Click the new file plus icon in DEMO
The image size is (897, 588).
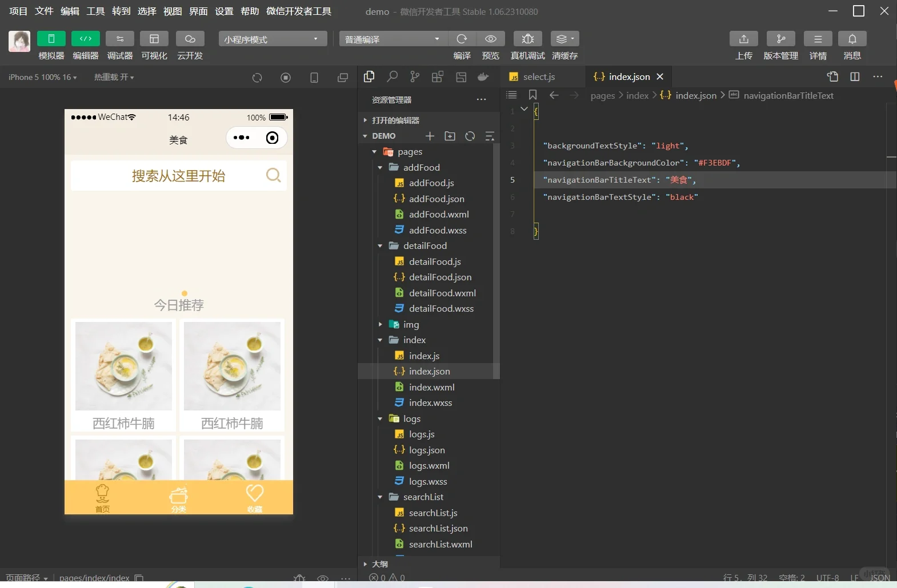(430, 136)
